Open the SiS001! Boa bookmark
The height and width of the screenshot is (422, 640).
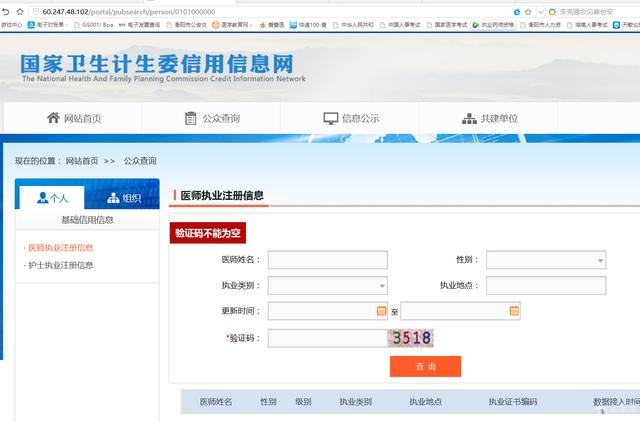point(93,25)
